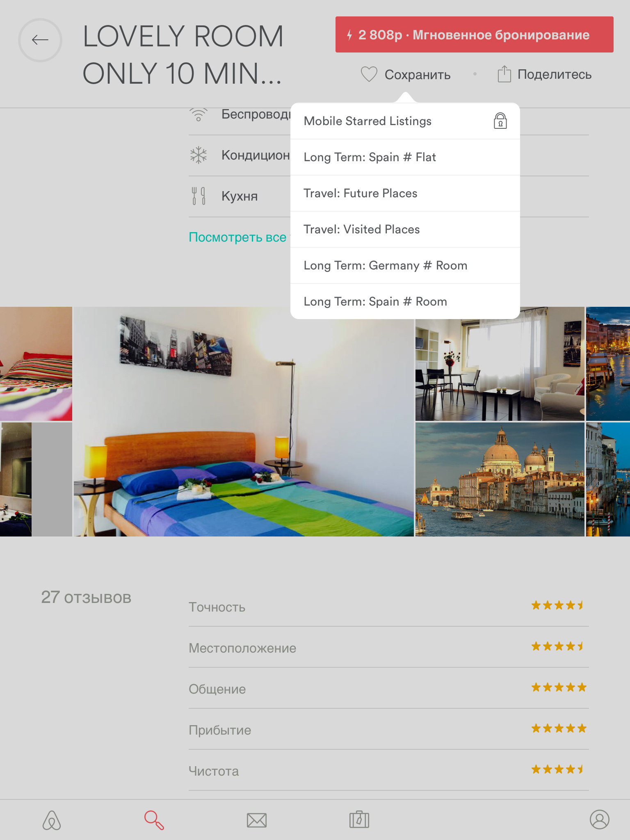
Task: Click the lock icon on Mobile Starred Listings
Action: (x=500, y=121)
